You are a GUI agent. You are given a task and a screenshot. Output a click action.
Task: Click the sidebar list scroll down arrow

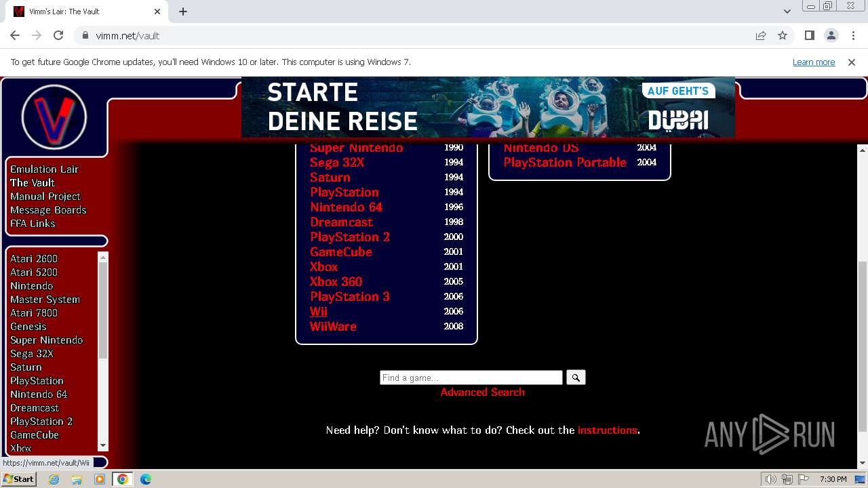(103, 445)
